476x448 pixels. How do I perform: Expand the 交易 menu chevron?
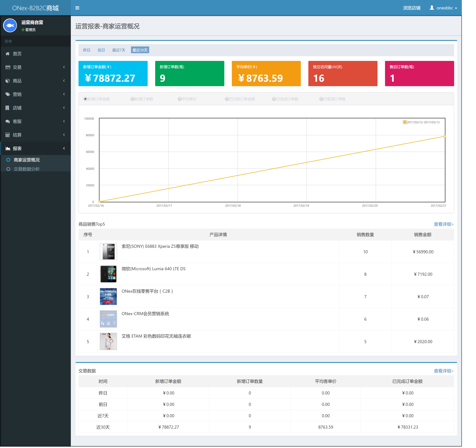(64, 67)
